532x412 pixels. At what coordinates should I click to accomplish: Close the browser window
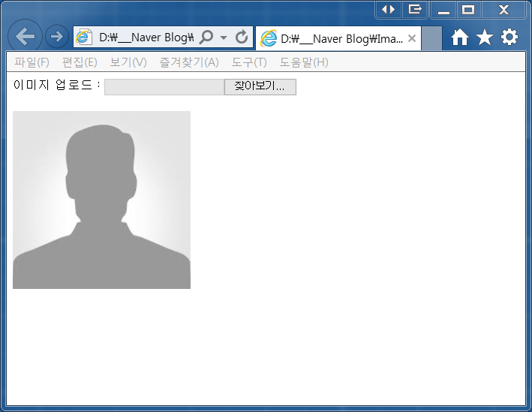coord(503,10)
